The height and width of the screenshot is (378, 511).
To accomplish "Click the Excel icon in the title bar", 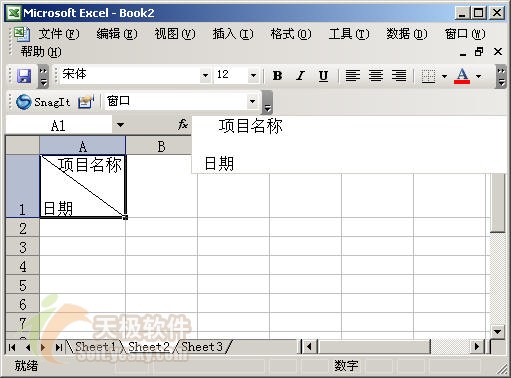I will 14,13.
